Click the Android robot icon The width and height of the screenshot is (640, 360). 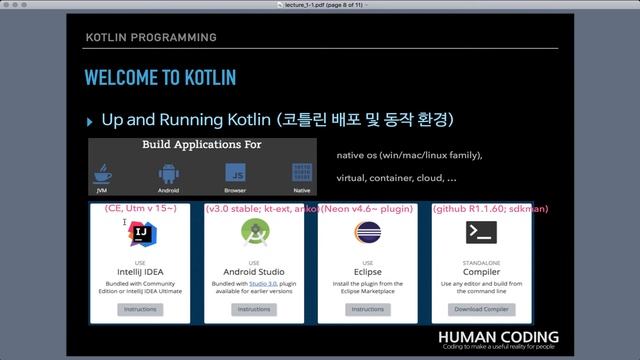tap(169, 174)
